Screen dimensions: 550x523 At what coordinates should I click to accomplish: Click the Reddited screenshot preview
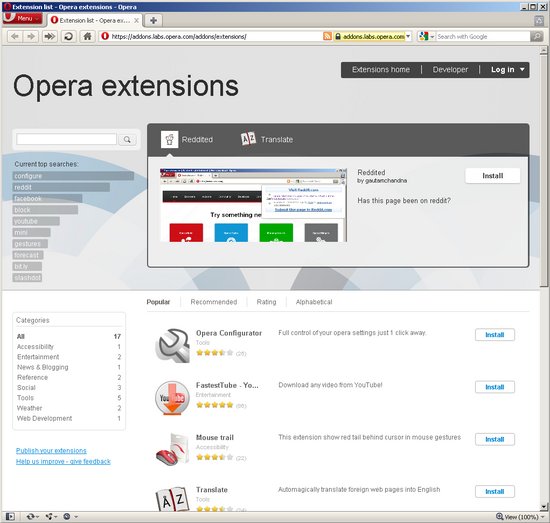(253, 205)
